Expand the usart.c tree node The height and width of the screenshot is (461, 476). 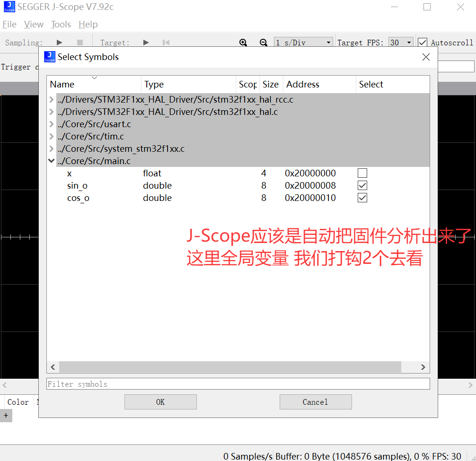[x=51, y=124]
